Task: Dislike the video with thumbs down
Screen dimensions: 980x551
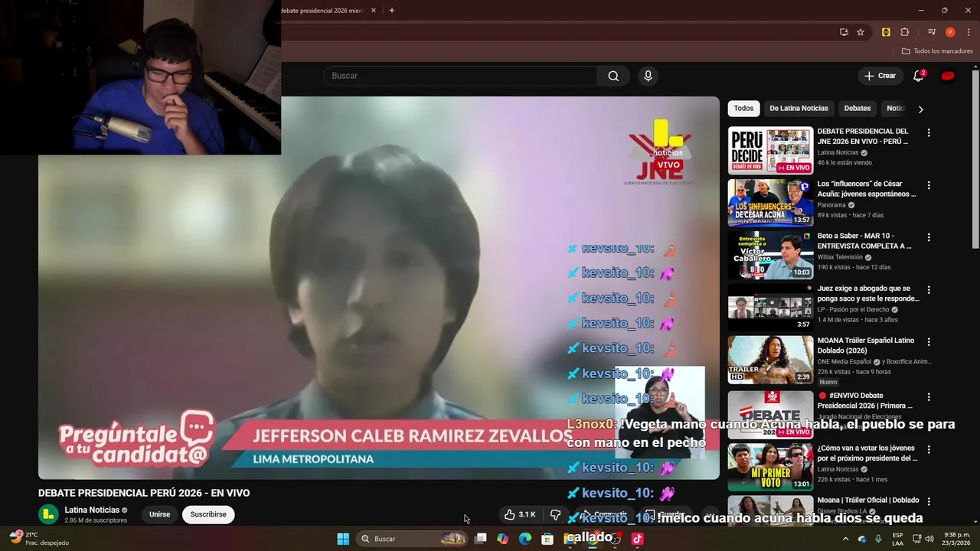Action: tap(556, 514)
